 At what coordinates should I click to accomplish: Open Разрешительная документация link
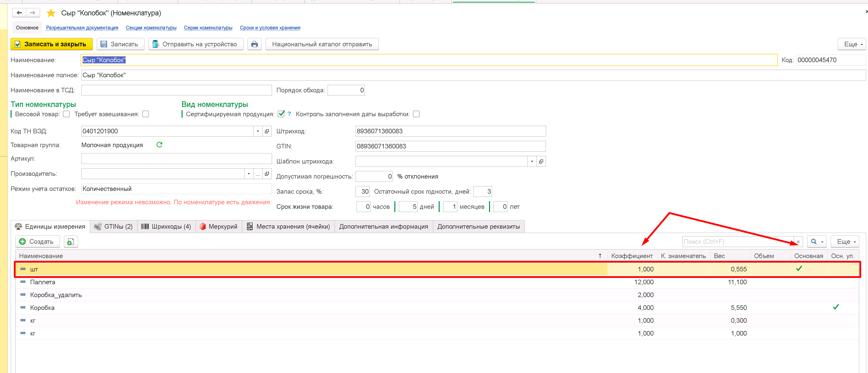click(82, 28)
